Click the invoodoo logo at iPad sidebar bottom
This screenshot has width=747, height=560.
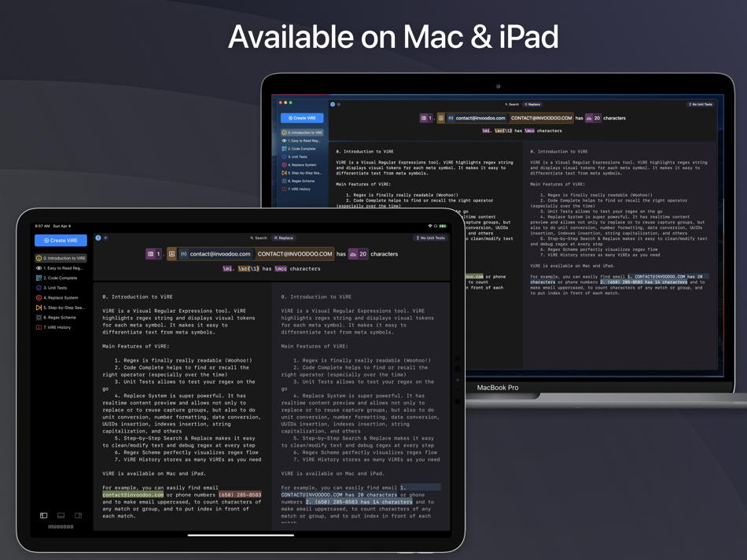tap(61, 527)
